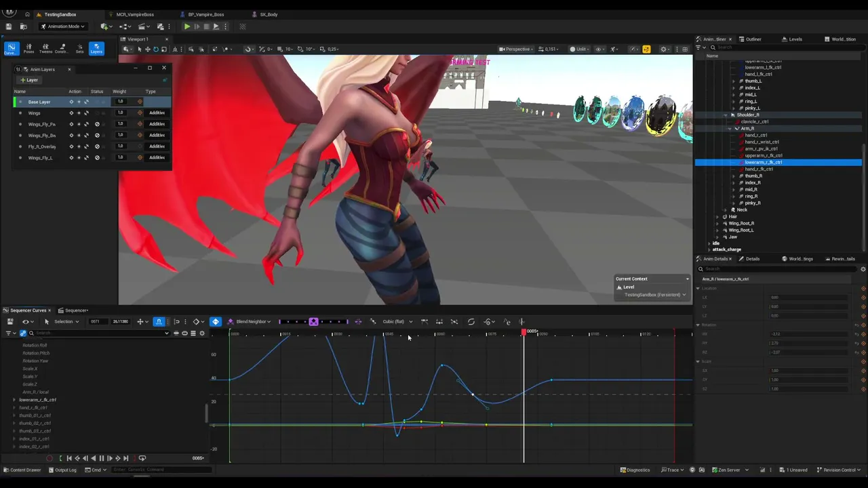Viewport: 868px width, 488px height.
Task: Open the Fly_R_Overlay layer type dropdown
Action: click(x=157, y=146)
